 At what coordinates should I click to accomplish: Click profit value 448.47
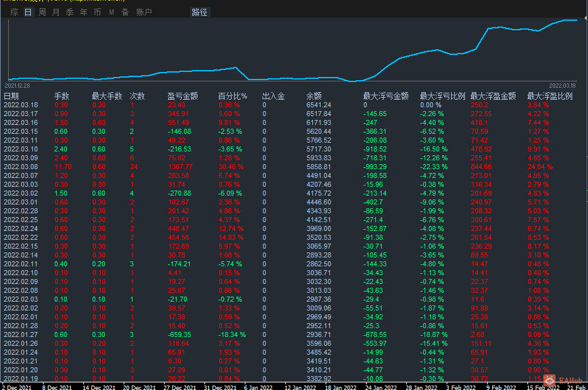click(179, 228)
